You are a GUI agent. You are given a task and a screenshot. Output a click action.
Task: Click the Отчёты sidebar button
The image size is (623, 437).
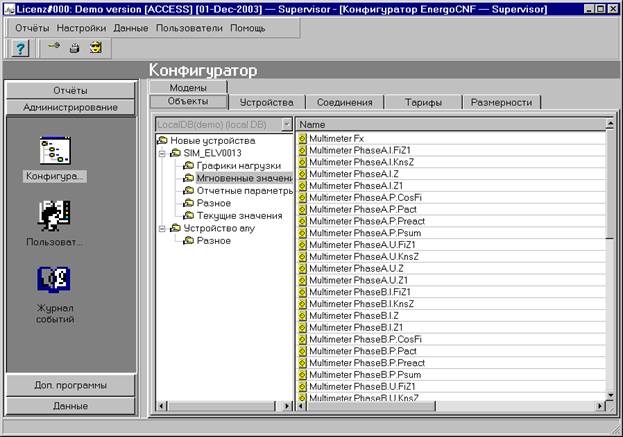(70, 91)
